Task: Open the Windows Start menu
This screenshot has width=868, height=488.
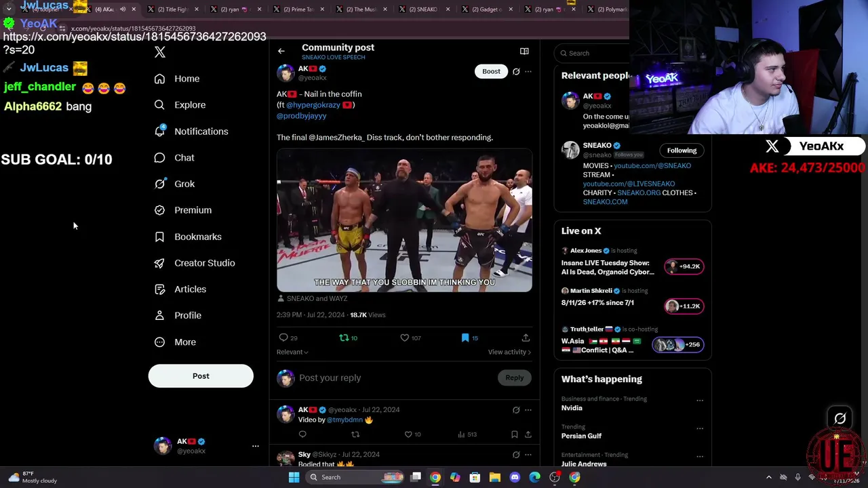Action: click(294, 477)
